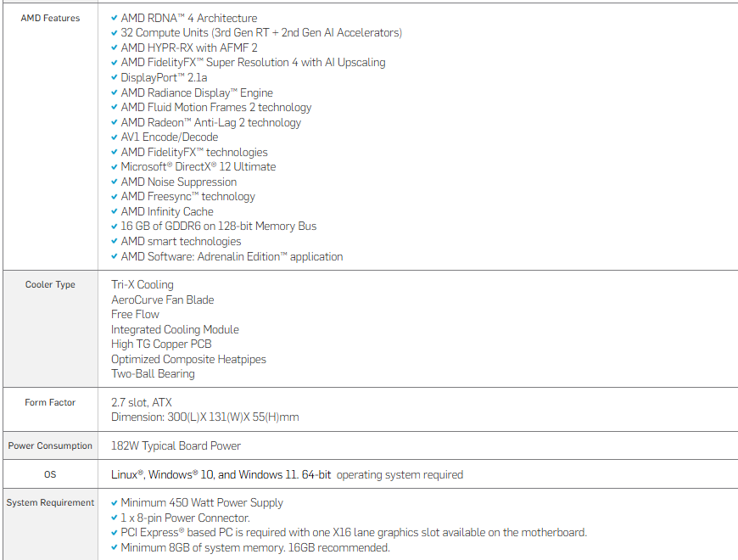Click the checkmark beside AMD Infinity Cache

point(115,211)
